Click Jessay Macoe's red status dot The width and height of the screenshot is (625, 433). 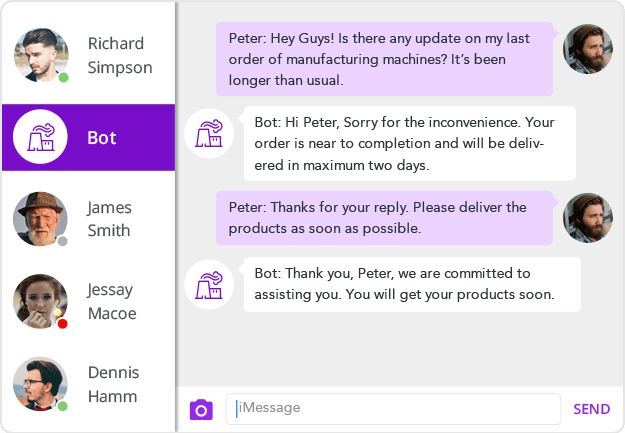pos(62,324)
